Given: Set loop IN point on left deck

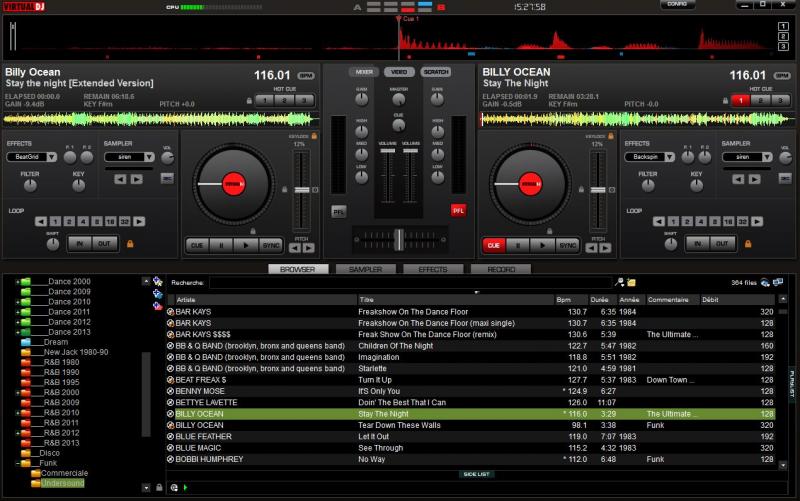Looking at the screenshot, I should pos(81,243).
